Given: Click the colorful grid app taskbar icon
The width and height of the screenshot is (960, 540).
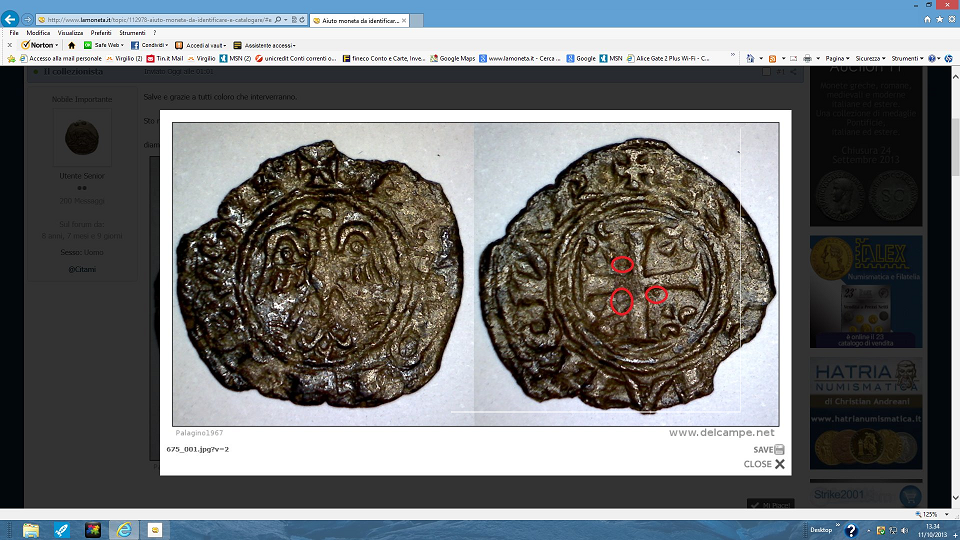Looking at the screenshot, I should (93, 530).
